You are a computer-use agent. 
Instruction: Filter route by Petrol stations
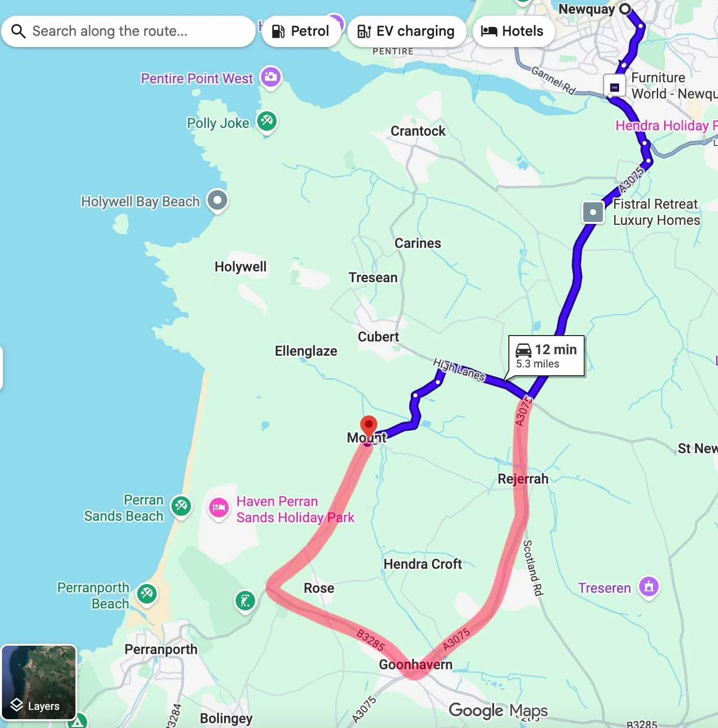point(301,31)
